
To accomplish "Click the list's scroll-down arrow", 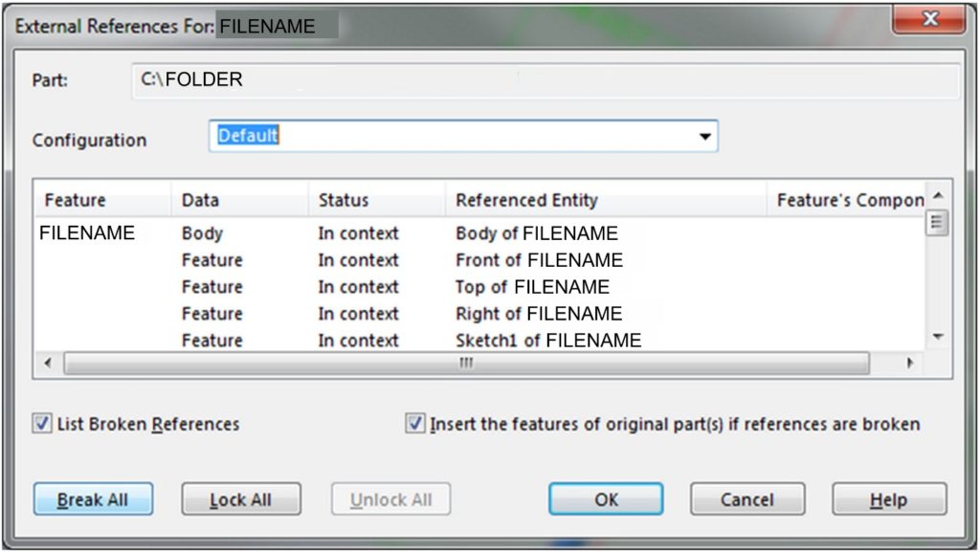I will (937, 337).
